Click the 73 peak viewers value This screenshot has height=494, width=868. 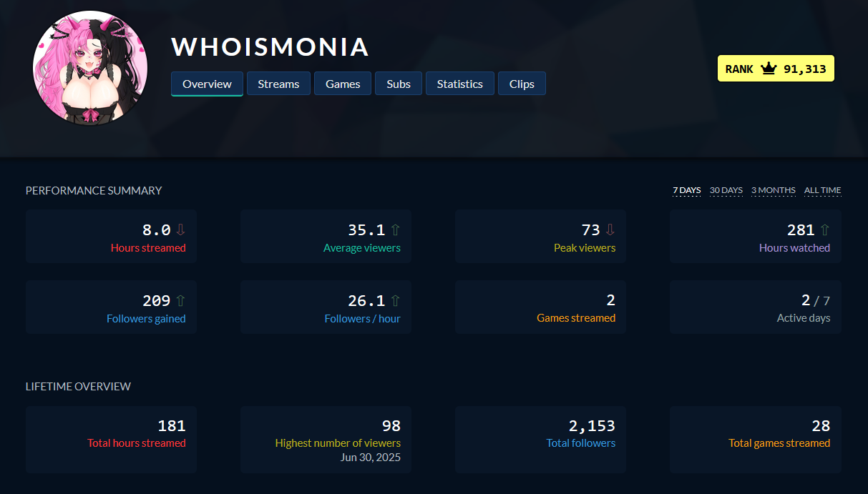(591, 230)
